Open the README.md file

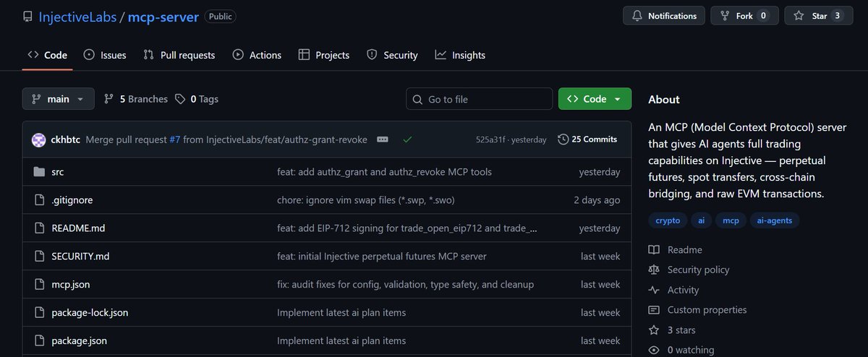tap(78, 228)
